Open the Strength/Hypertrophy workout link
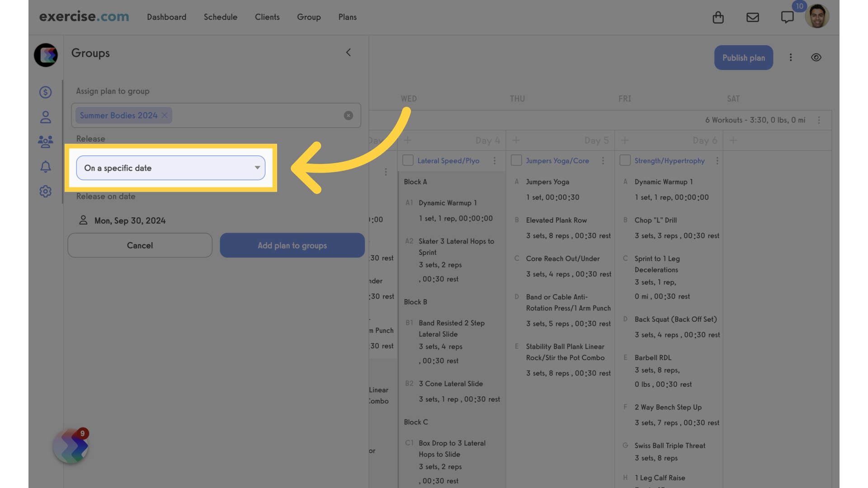 pyautogui.click(x=669, y=161)
